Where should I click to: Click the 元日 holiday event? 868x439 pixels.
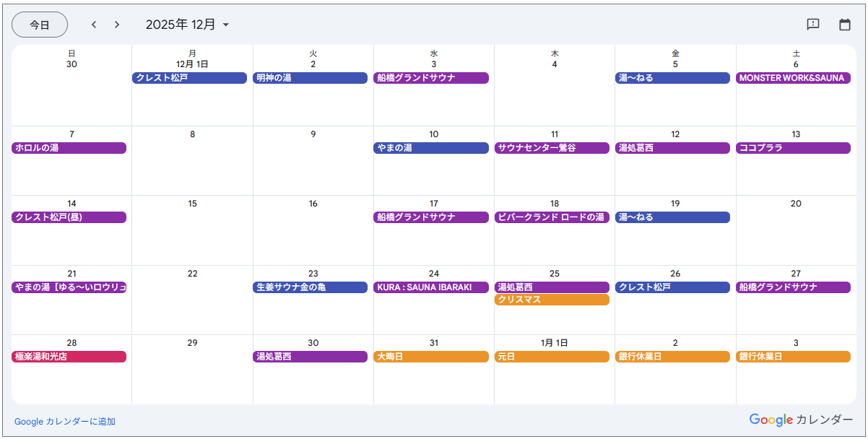(x=552, y=357)
